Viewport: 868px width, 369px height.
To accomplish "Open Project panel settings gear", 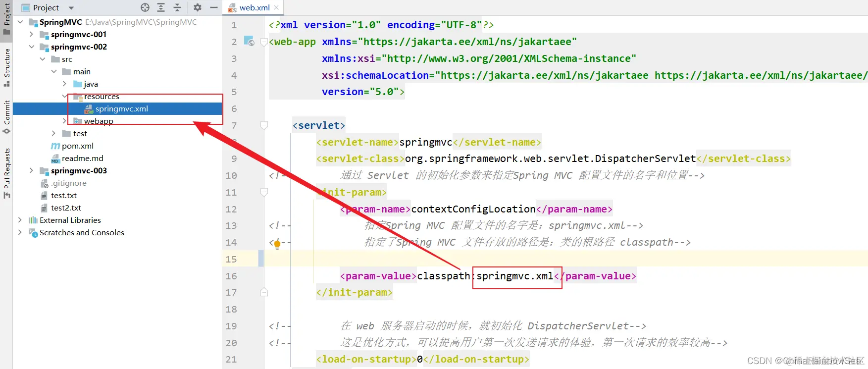I will pos(198,7).
